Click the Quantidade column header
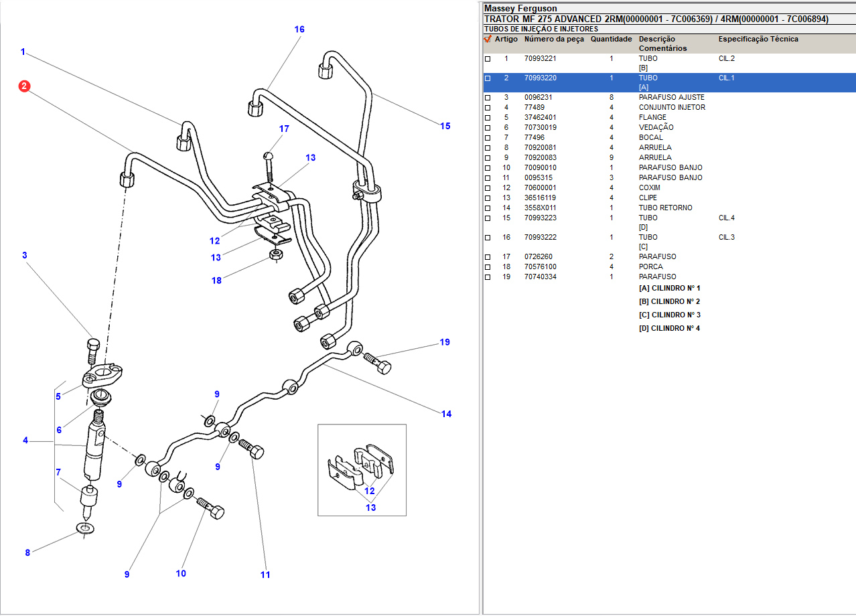The image size is (856, 616). (611, 40)
